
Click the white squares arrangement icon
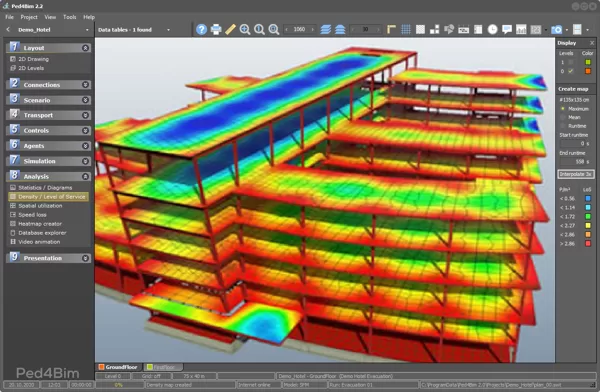tap(435, 29)
